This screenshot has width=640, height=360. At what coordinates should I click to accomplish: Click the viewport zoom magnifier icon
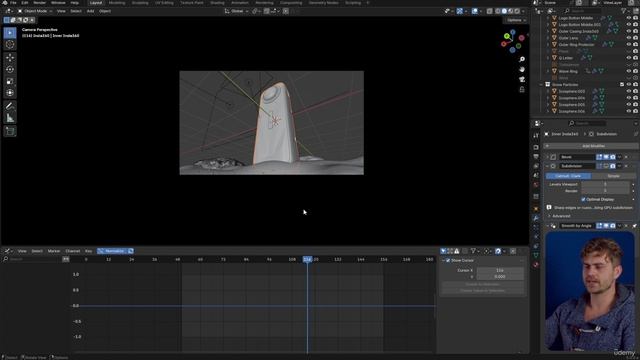pyautogui.click(x=522, y=60)
